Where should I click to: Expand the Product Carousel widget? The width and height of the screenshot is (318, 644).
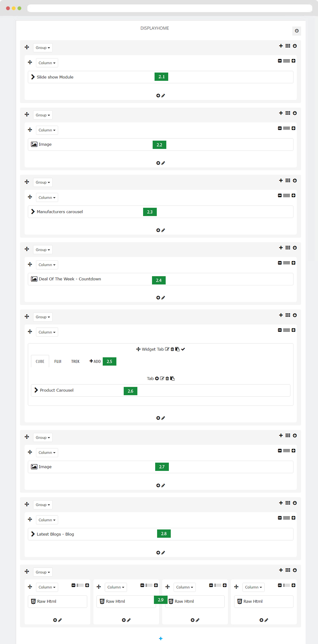tap(36, 390)
